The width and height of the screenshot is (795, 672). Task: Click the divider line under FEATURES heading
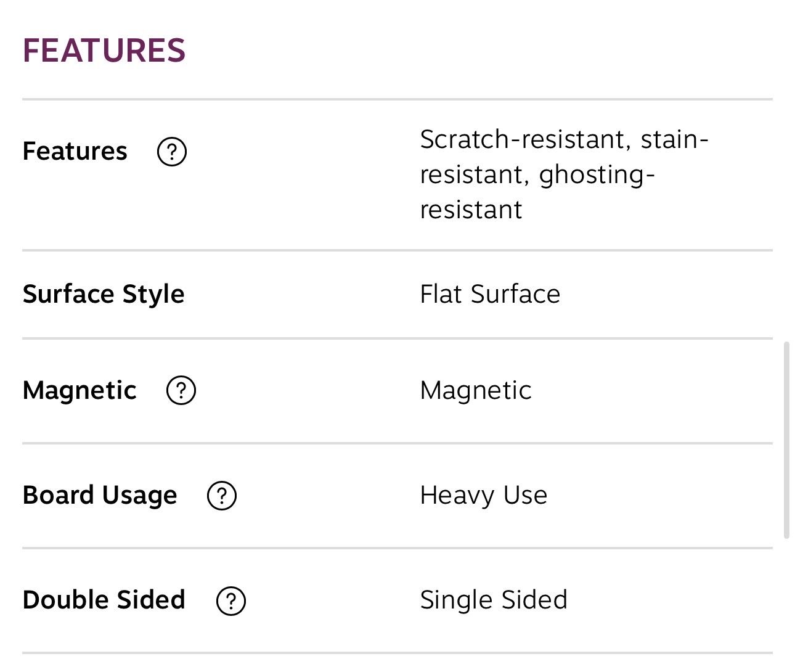pyautogui.click(x=397, y=99)
